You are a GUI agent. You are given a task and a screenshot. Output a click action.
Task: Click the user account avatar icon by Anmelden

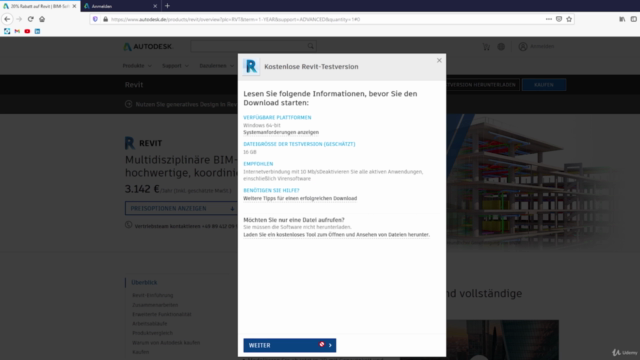pos(523,47)
